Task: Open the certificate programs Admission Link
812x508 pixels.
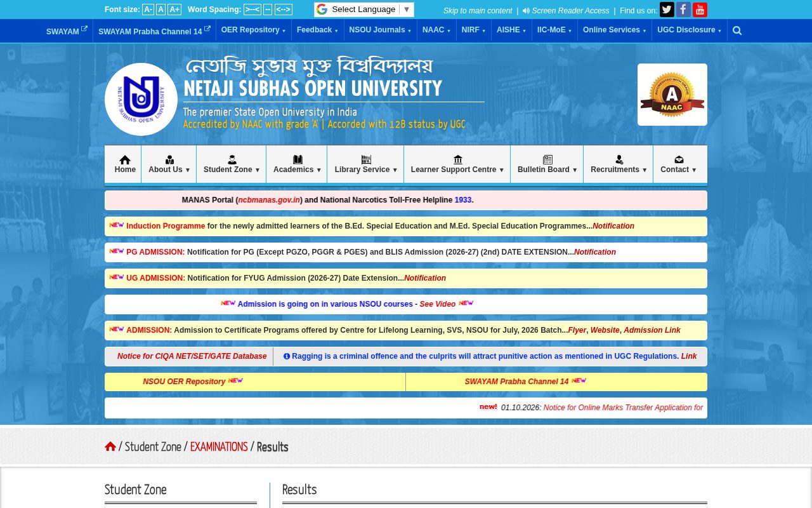Action: pos(652,330)
